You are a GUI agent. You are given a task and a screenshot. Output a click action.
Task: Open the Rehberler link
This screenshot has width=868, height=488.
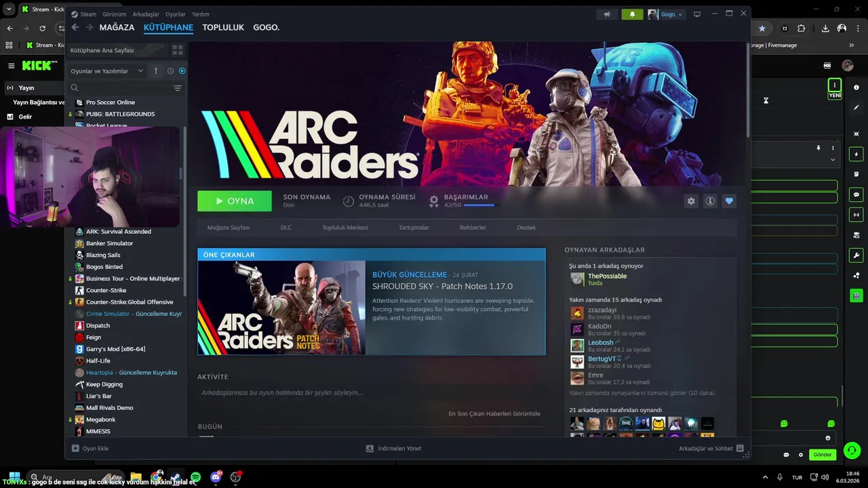pos(473,228)
